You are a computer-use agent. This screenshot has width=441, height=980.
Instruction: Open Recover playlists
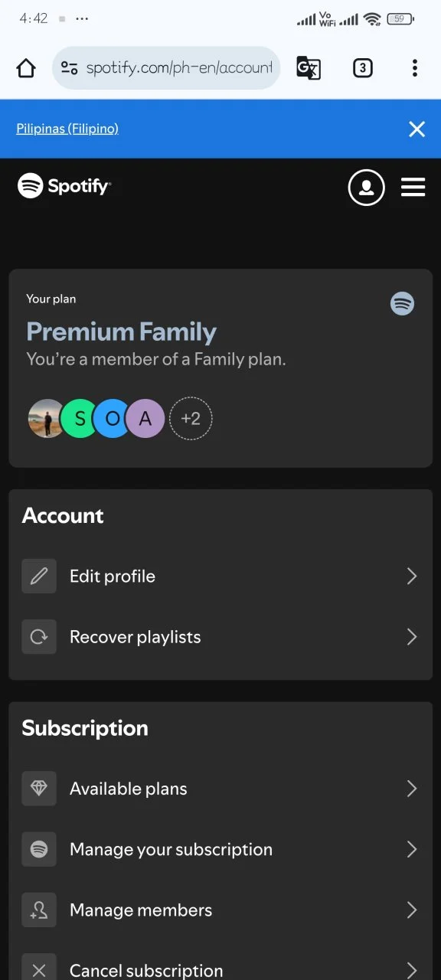[220, 637]
